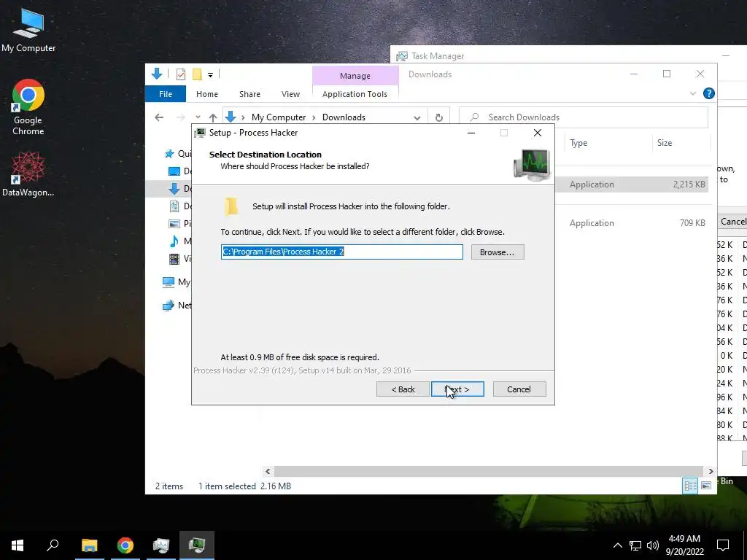Viewport: 747px width, 560px height.
Task: Open the DataWagon desktop shortcut
Action: 28,174
